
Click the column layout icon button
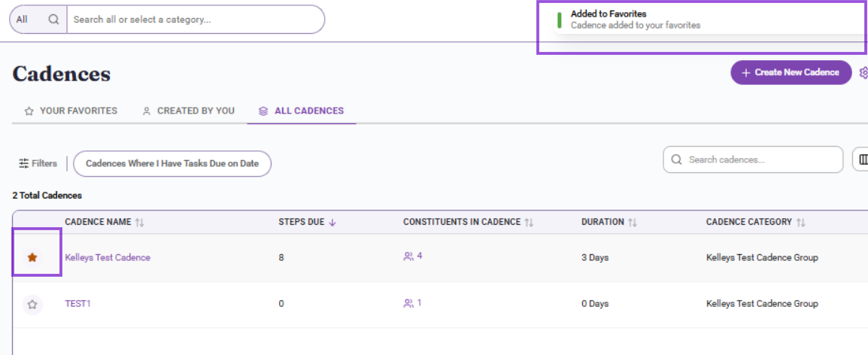pyautogui.click(x=860, y=159)
